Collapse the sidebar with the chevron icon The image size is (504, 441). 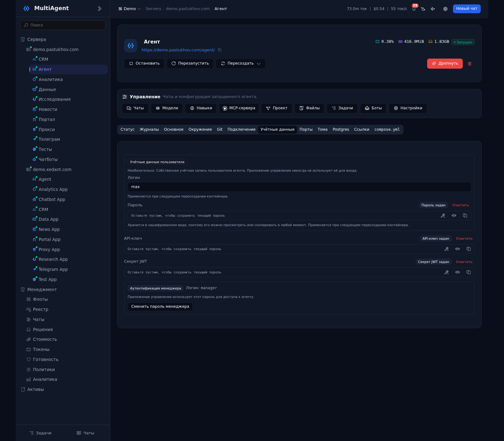click(x=100, y=9)
